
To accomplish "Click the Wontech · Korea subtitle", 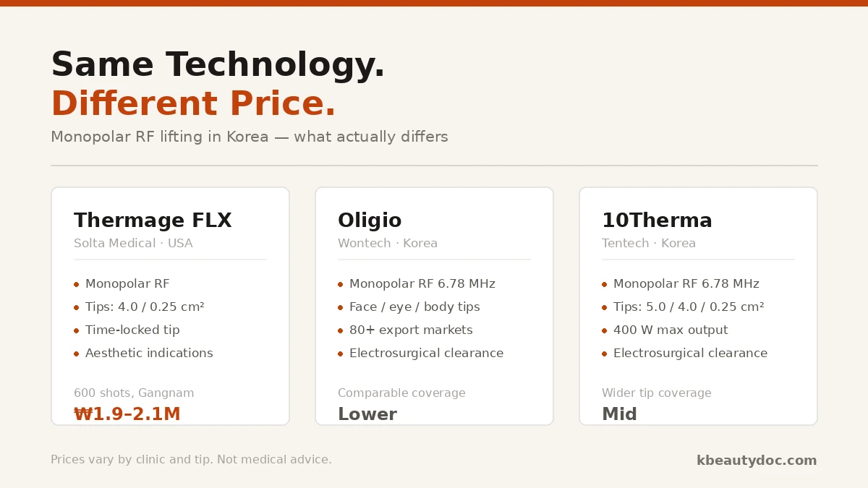I will [388, 244].
